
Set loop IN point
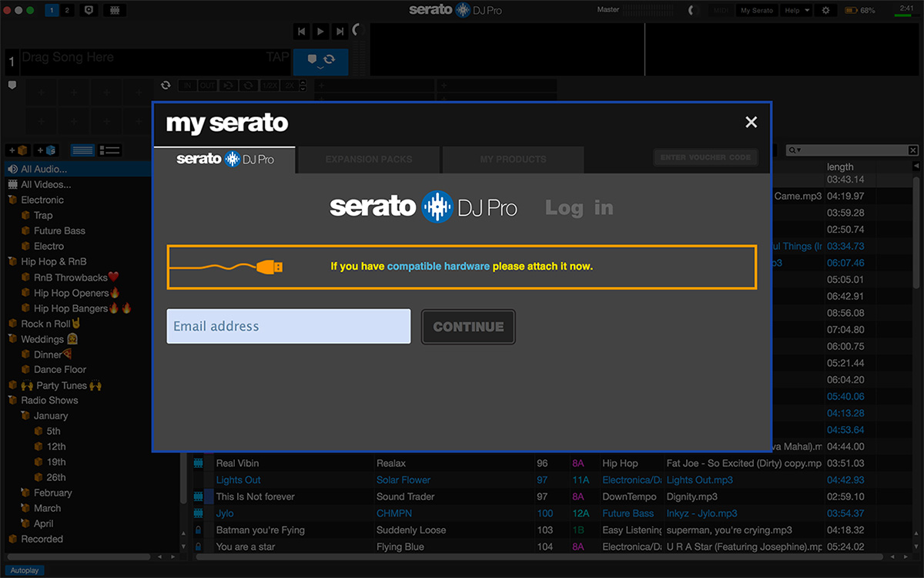click(187, 85)
